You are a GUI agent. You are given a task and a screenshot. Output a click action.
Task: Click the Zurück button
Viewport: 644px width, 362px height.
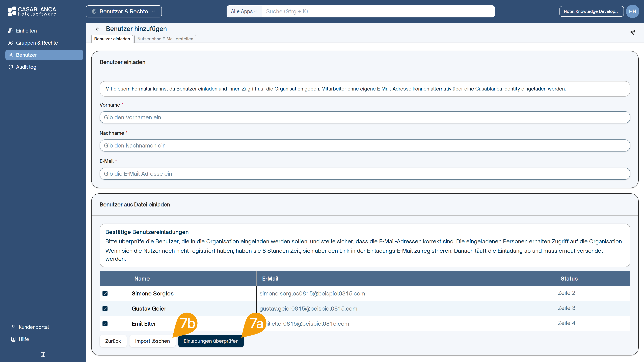[x=113, y=341]
